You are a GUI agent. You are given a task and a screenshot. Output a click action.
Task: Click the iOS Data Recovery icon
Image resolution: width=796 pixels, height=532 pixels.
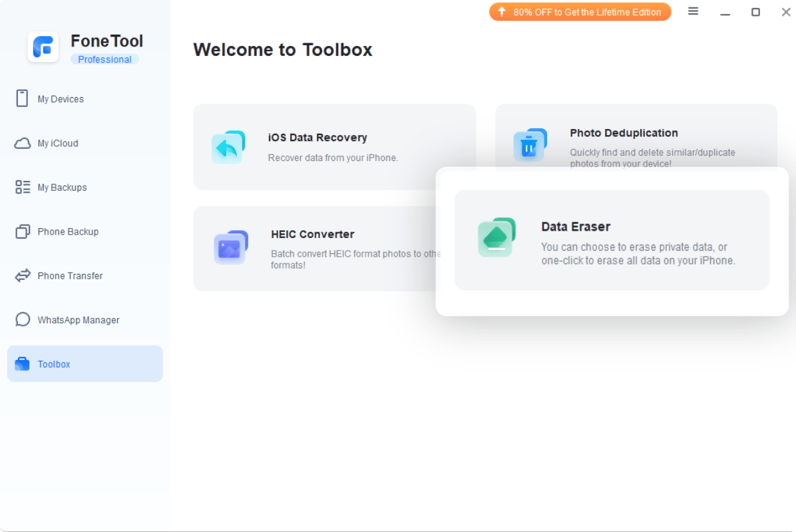(x=228, y=147)
